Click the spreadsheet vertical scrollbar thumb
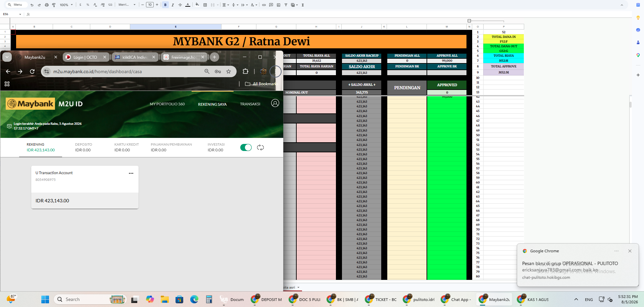644x307 pixels. 631,105
